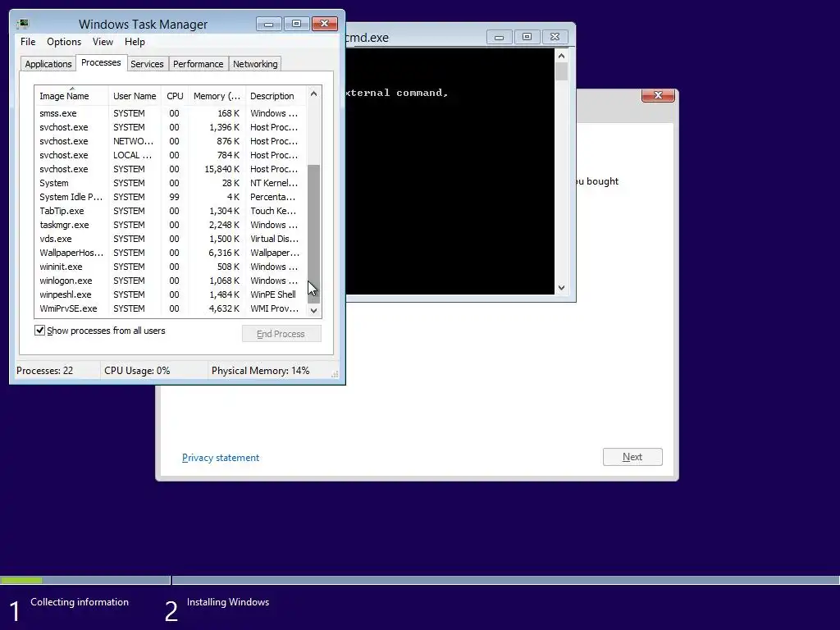Sort processes by Description column
Viewport: 840px width, 630px height.
click(276, 96)
